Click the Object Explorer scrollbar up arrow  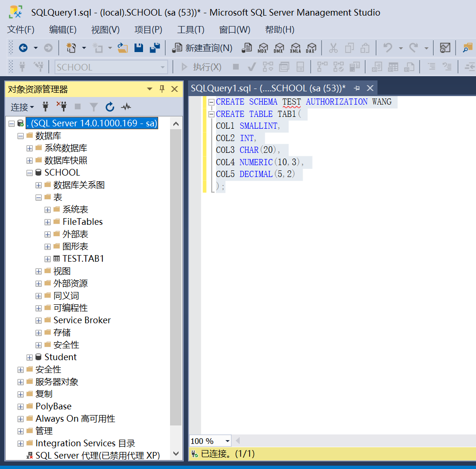point(175,124)
